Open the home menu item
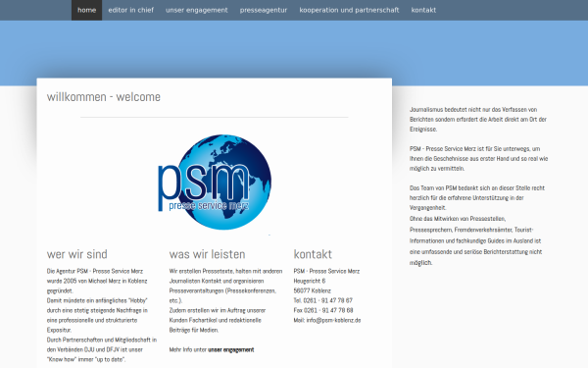Image resolution: width=588 pixels, height=368 pixels. point(86,10)
